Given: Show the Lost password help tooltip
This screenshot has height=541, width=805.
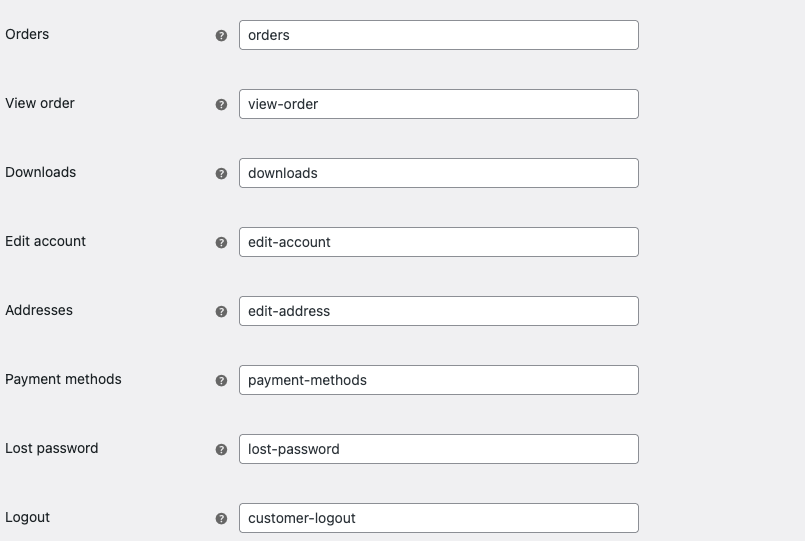Looking at the screenshot, I should (x=222, y=450).
